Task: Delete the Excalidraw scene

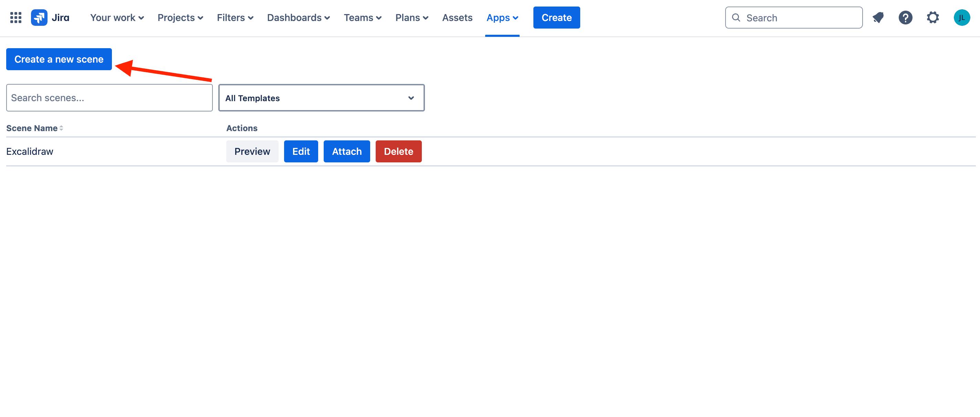Action: (398, 151)
